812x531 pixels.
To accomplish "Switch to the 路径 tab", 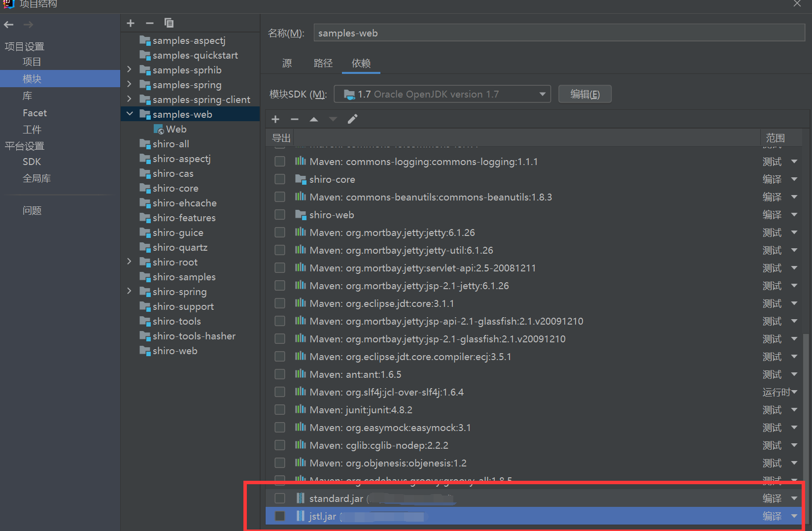I will tap(323, 63).
